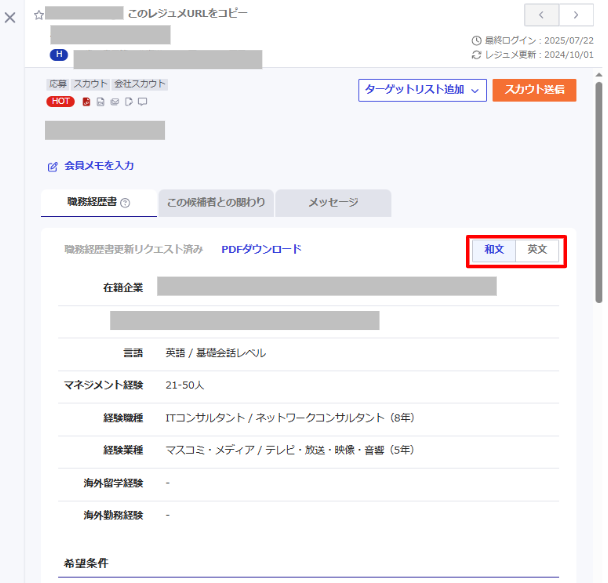This screenshot has width=608, height=583.
Task: Click the 会社スカウト tag
Action: [140, 84]
